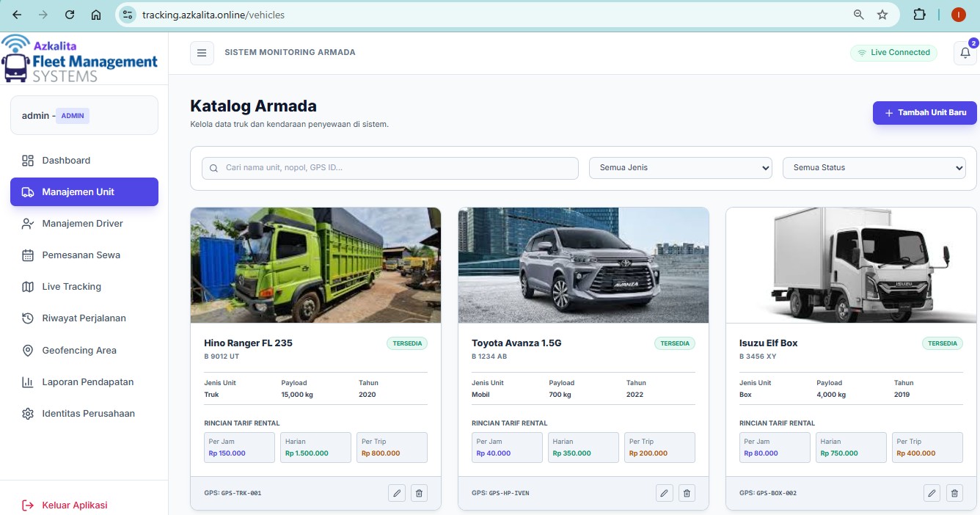Image resolution: width=980 pixels, height=515 pixels.
Task: Click the Manajemen Driver person icon
Action: (x=28, y=224)
